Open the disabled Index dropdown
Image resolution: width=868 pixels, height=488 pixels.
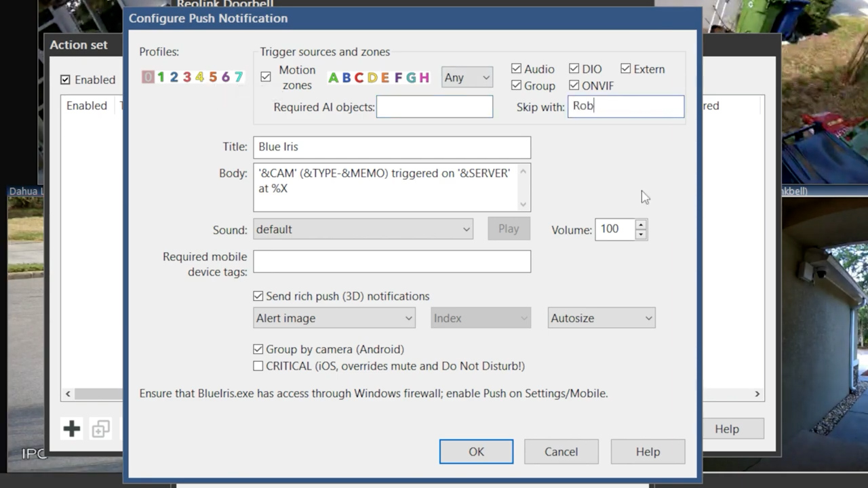(481, 318)
